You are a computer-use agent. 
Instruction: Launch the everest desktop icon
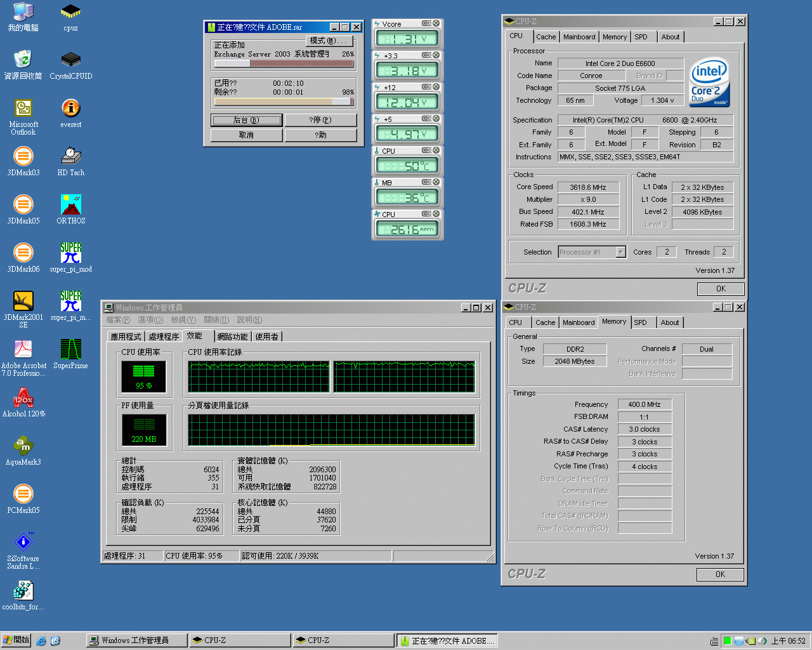click(70, 109)
